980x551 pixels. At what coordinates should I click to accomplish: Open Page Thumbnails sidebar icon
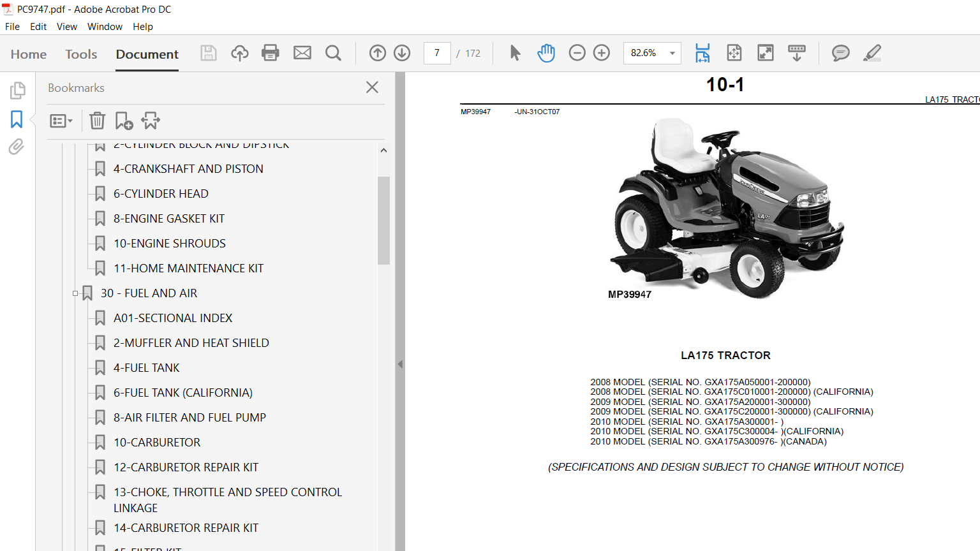click(x=17, y=91)
